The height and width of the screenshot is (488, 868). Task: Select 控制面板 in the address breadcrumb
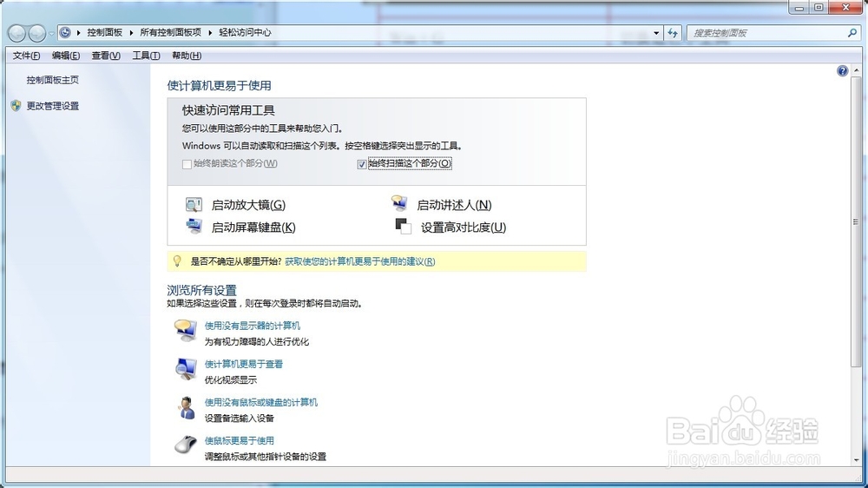[x=105, y=33]
